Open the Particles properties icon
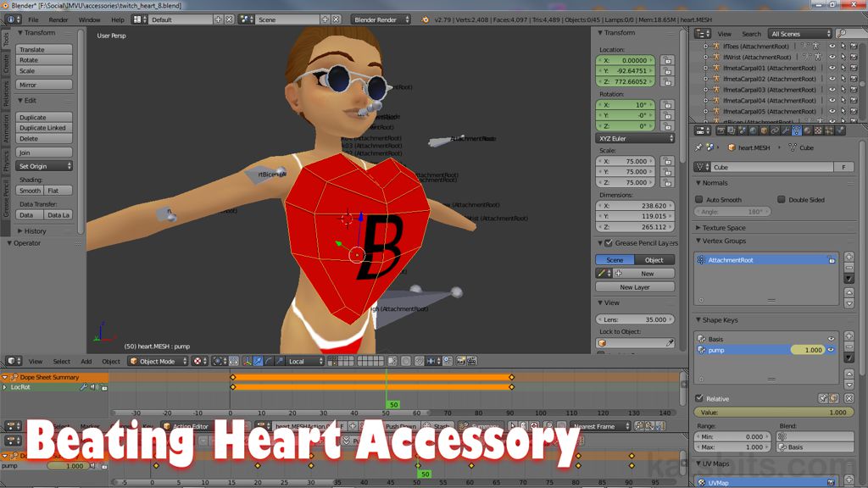Viewport: 868px width, 488px height. click(x=829, y=130)
